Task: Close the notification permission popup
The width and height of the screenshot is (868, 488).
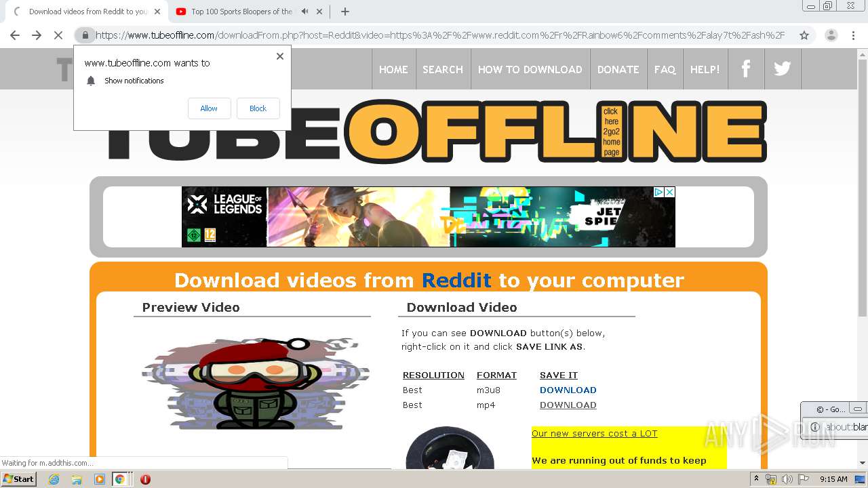Action: click(x=280, y=56)
